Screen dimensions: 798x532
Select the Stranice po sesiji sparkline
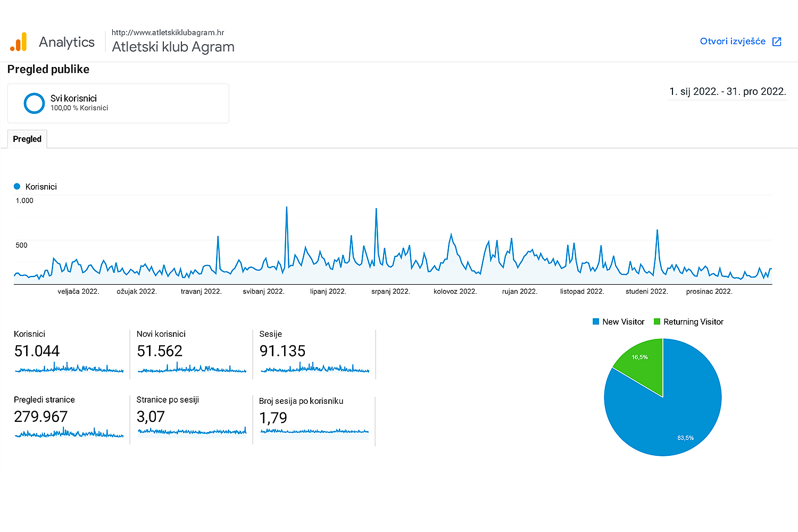pyautogui.click(x=192, y=431)
